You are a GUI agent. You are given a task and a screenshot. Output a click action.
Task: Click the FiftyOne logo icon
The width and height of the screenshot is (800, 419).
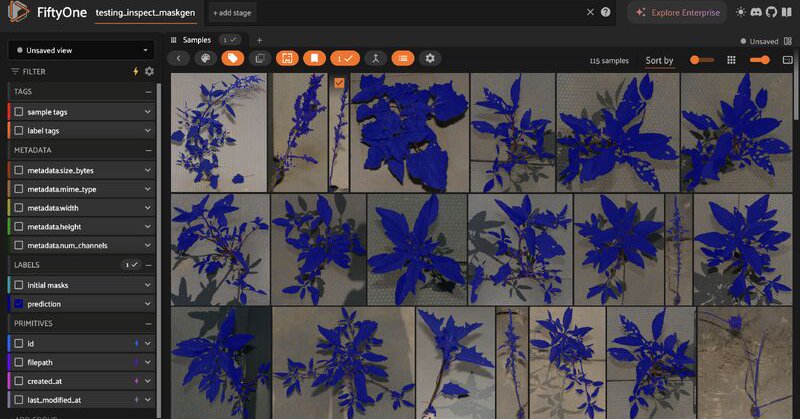(x=18, y=11)
